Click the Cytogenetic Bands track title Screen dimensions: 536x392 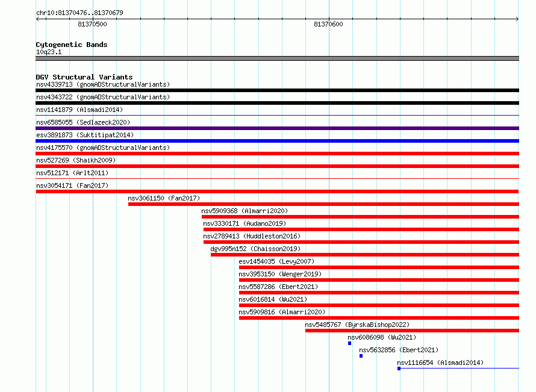[x=72, y=45]
